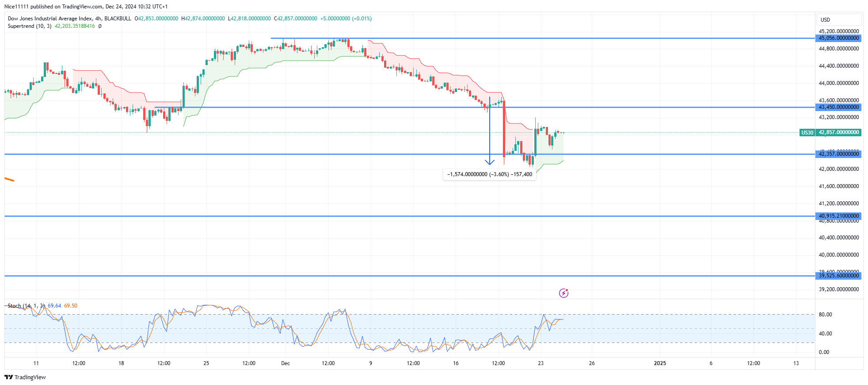Click the orange line fragment at left edge
Image resolution: width=868 pixels, height=385 pixels.
(9, 179)
